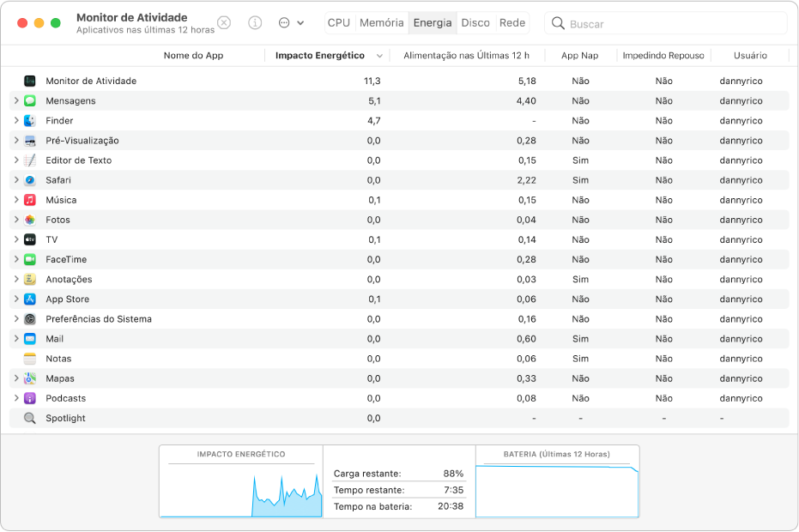Sort by Impedindo Repouso column
Image resolution: width=799 pixels, height=532 pixels.
tap(663, 56)
